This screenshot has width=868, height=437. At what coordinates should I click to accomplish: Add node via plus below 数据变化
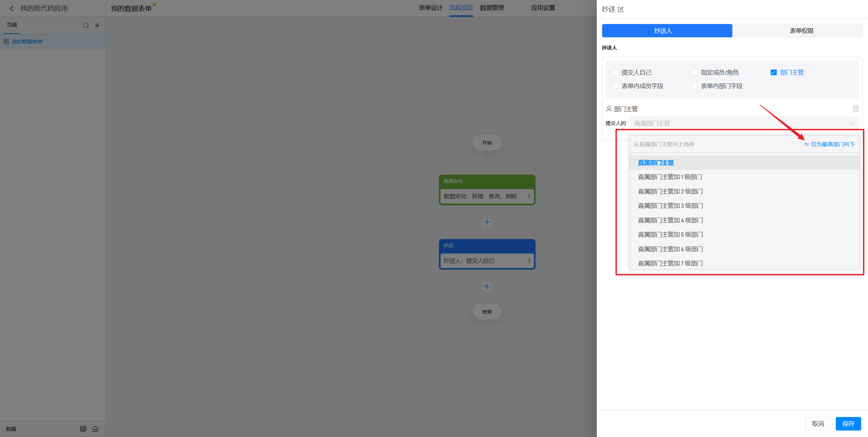pyautogui.click(x=487, y=222)
